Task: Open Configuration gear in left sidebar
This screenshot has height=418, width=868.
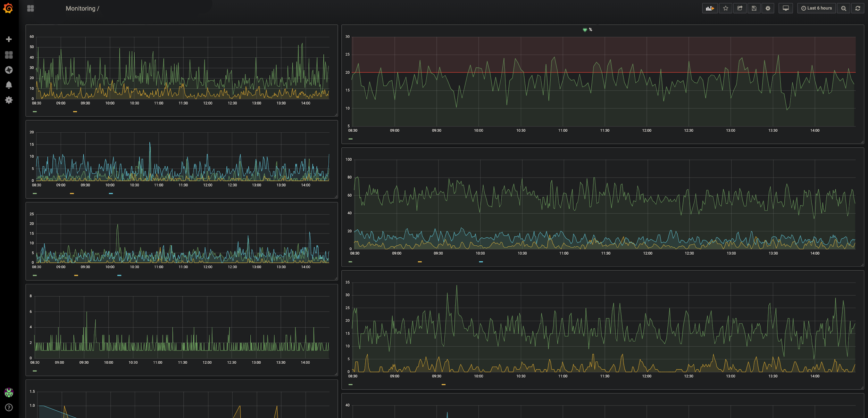Action: point(9,100)
